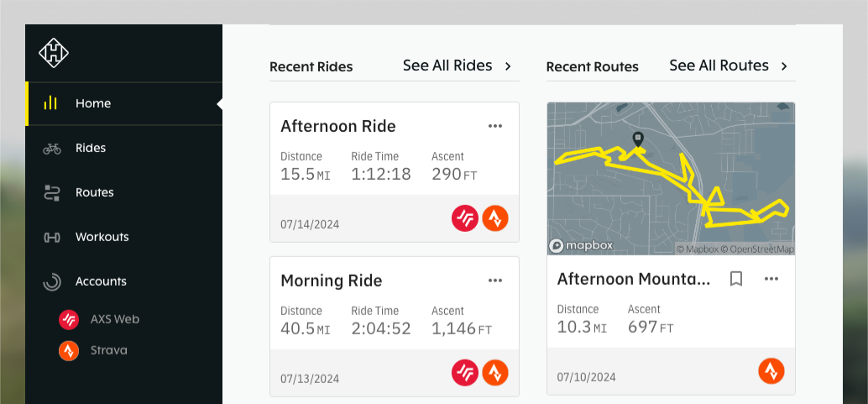Select Strava account in sidebar
Image resolution: width=868 pixels, height=404 pixels.
point(108,350)
